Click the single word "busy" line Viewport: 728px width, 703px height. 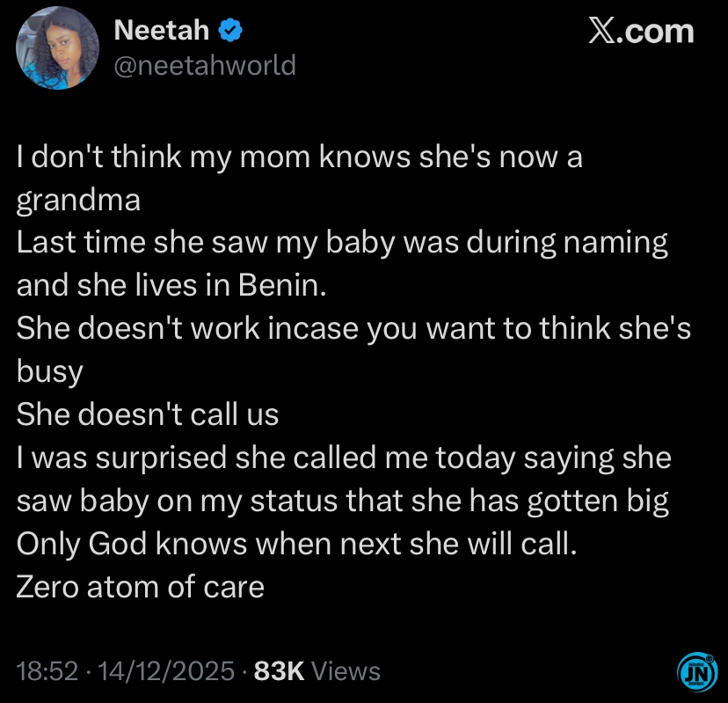[x=49, y=370]
